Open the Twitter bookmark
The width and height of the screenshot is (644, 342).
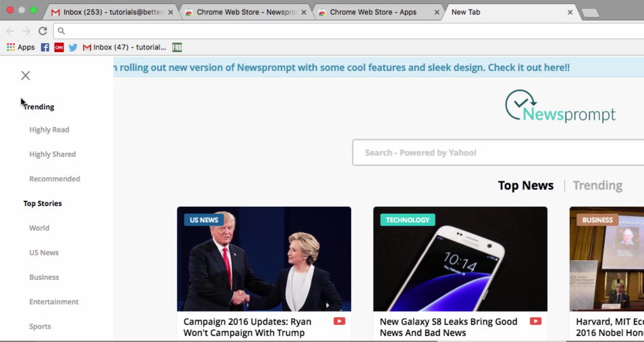pyautogui.click(x=73, y=48)
